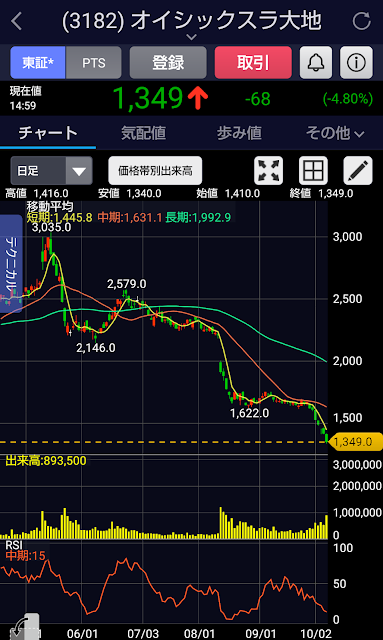Tap the red 取引 trade button

(253, 62)
